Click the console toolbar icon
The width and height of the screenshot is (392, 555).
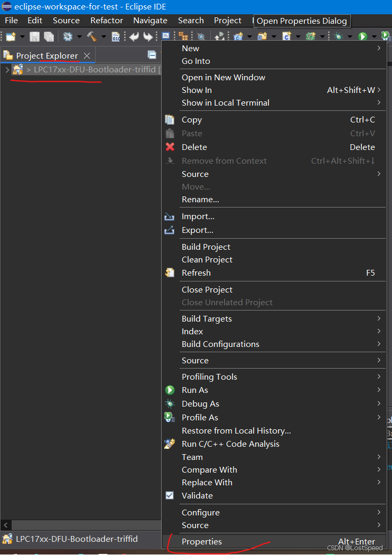[166, 36]
